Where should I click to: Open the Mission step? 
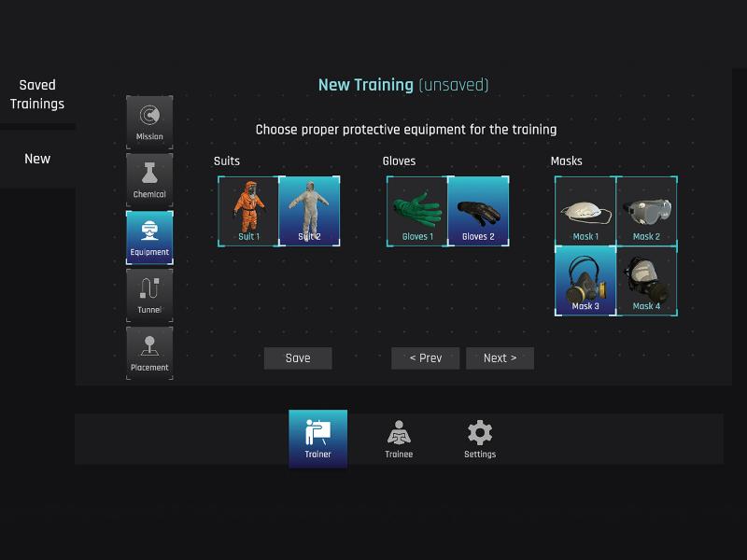point(149,122)
